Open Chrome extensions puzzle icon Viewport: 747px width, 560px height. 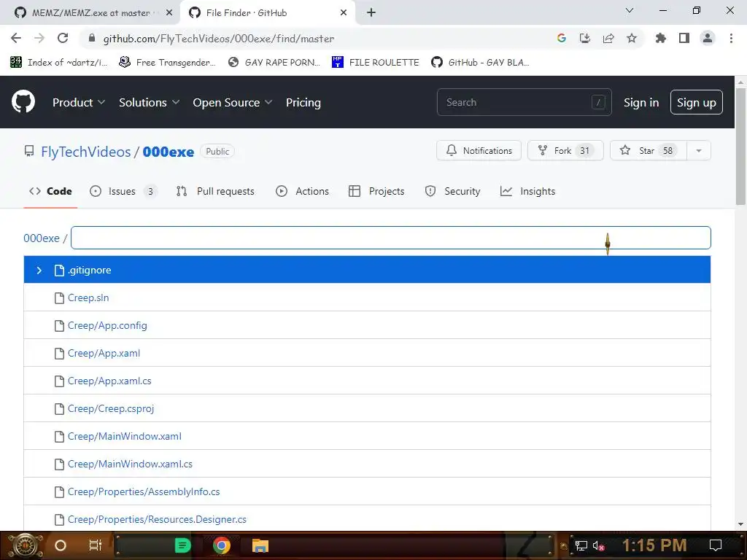(x=660, y=38)
